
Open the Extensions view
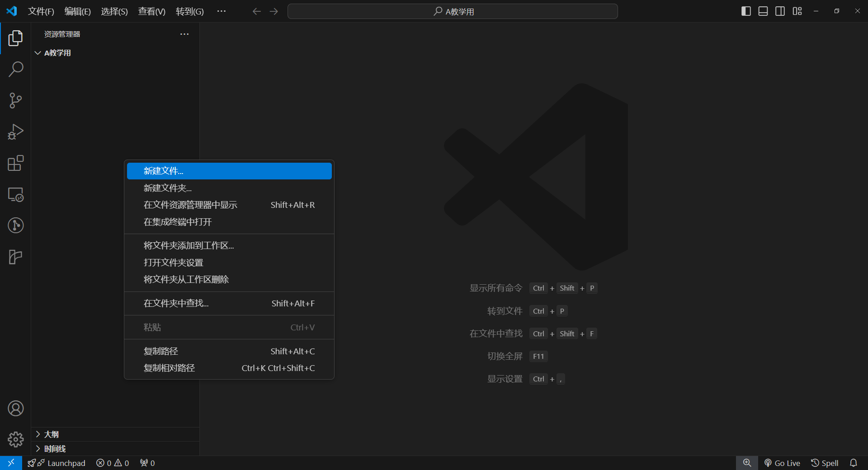(x=15, y=163)
